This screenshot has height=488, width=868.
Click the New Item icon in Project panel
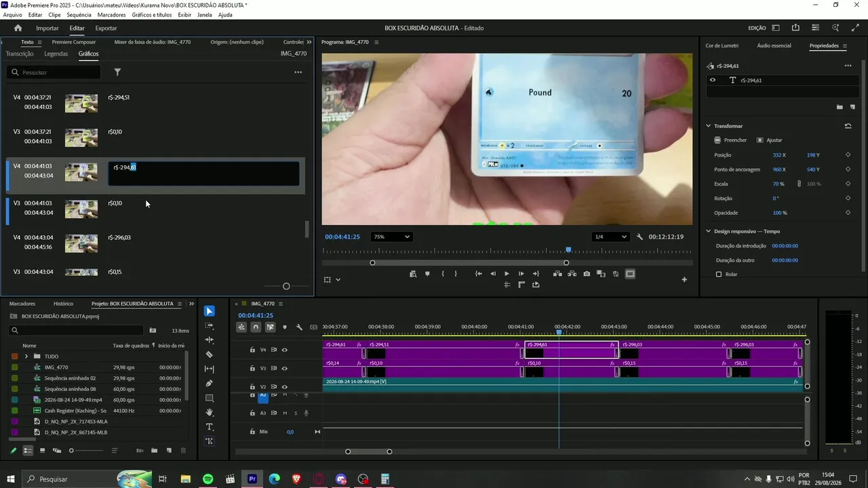click(169, 451)
